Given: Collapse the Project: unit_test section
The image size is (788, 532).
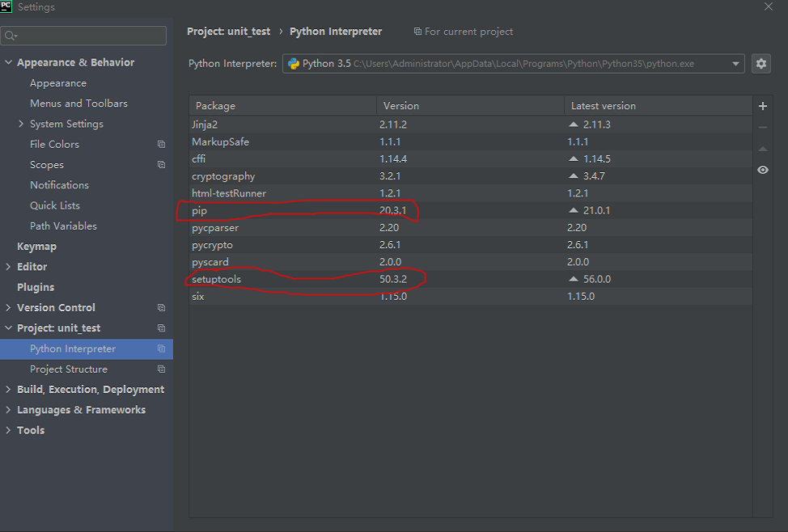Looking at the screenshot, I should [x=8, y=328].
